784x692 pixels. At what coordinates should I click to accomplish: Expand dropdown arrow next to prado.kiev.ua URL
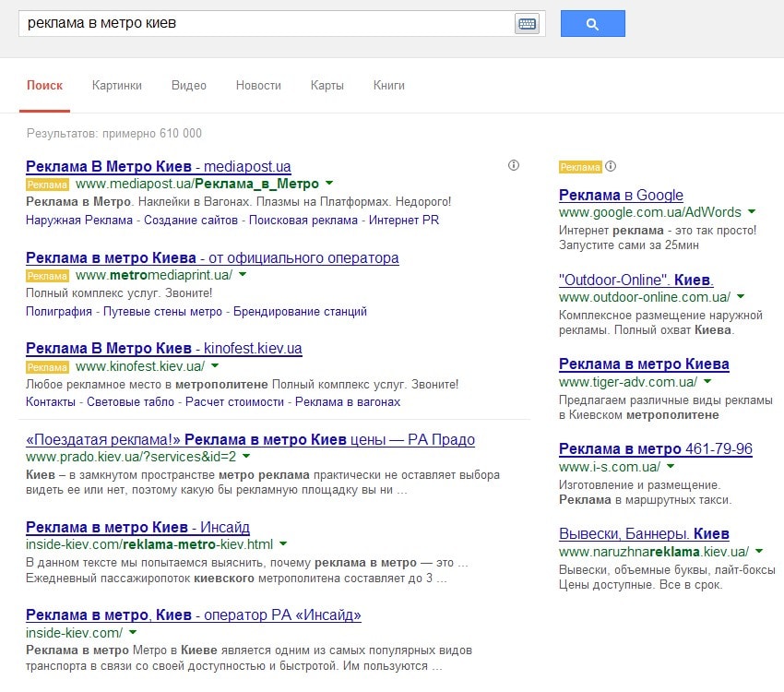pos(246,456)
